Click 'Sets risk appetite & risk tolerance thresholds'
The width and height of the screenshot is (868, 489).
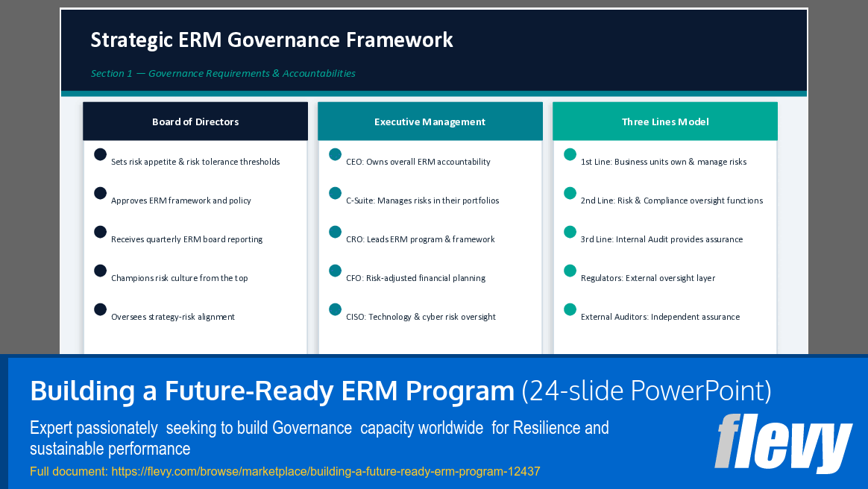click(x=195, y=162)
